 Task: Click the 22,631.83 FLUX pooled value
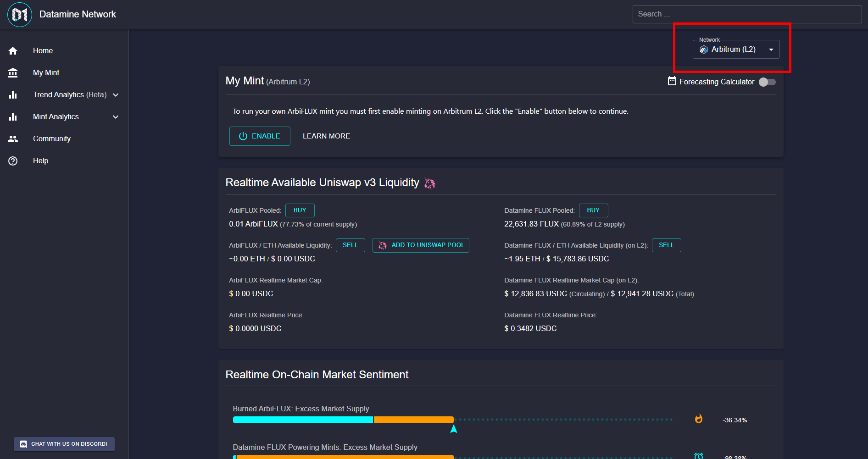pyautogui.click(x=531, y=224)
